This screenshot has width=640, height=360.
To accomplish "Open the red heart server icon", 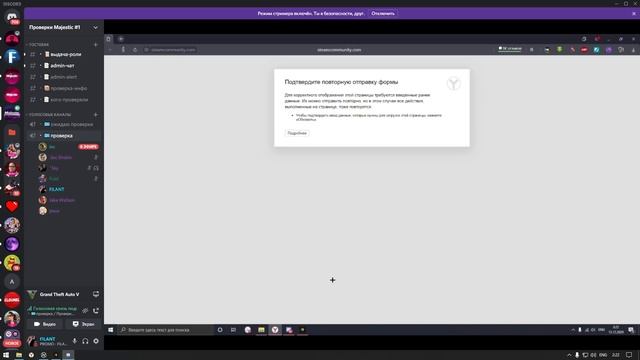I will click(12, 207).
